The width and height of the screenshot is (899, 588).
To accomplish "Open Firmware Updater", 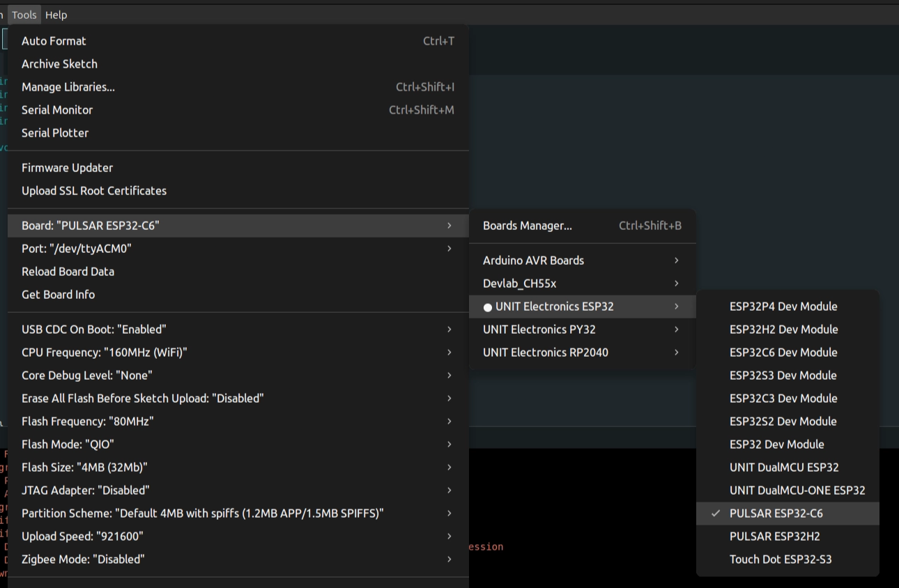I will click(x=238, y=168).
